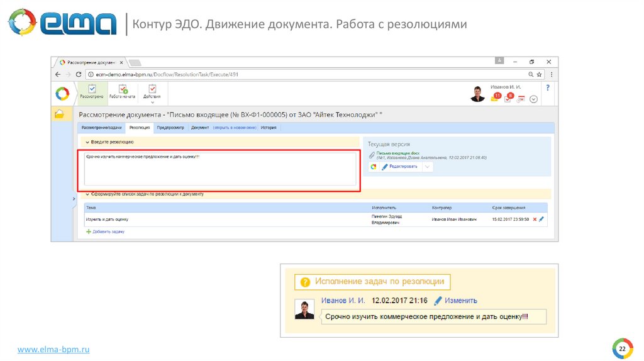Click the 'Рассмотрено' toolbar icon
Screen dimensions: 644x361
92,92
